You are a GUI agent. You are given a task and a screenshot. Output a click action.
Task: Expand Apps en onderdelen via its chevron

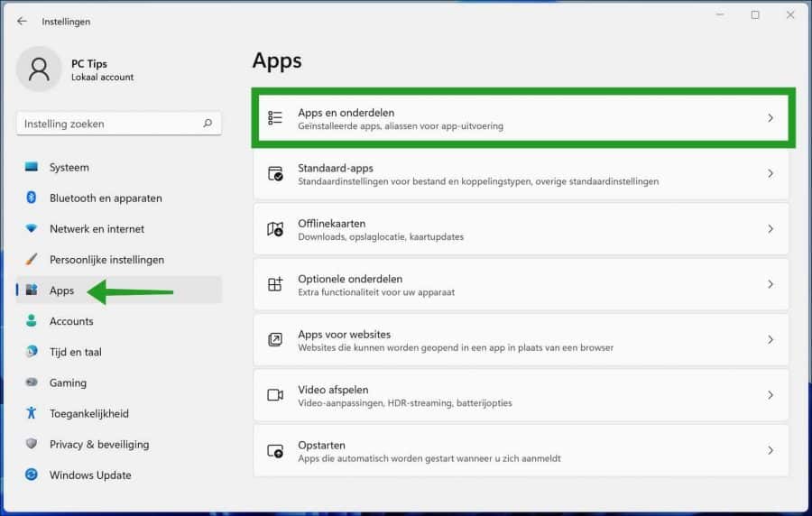(x=770, y=118)
